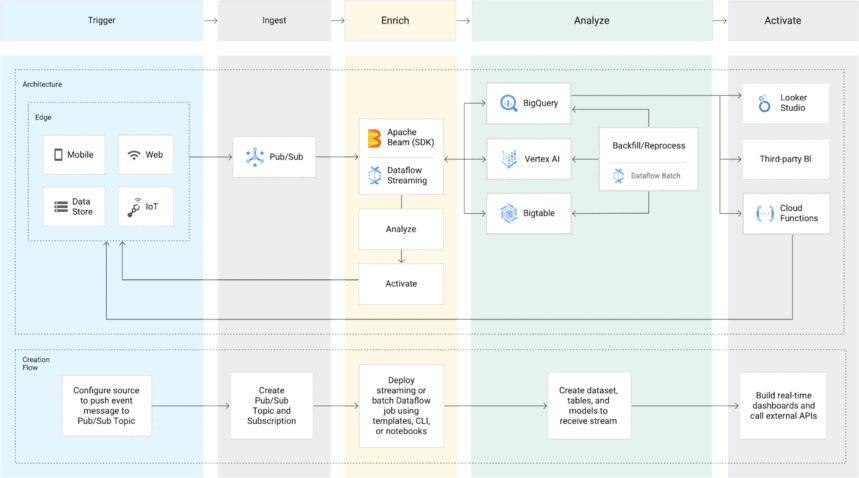Click the Vertex AI icon
Viewport: 859px width, 478px height.
coord(509,159)
